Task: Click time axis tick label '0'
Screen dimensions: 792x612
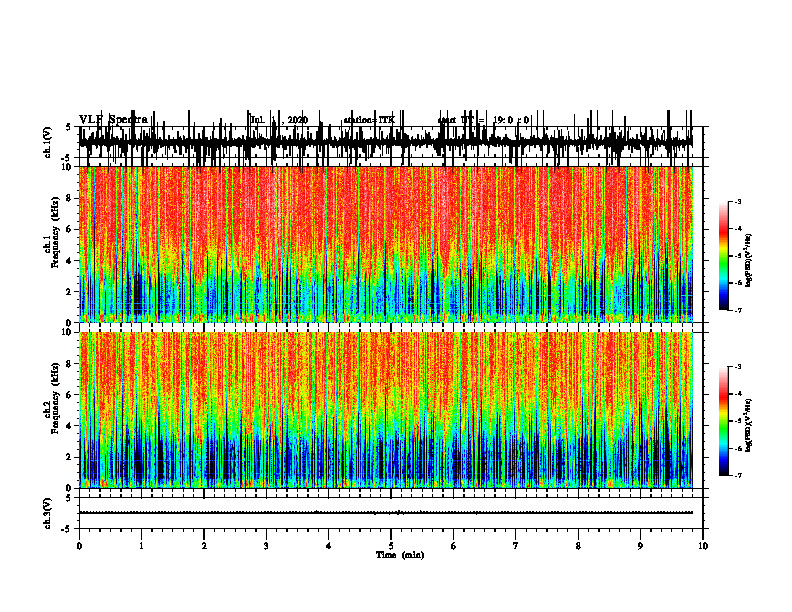Action: click(x=79, y=546)
